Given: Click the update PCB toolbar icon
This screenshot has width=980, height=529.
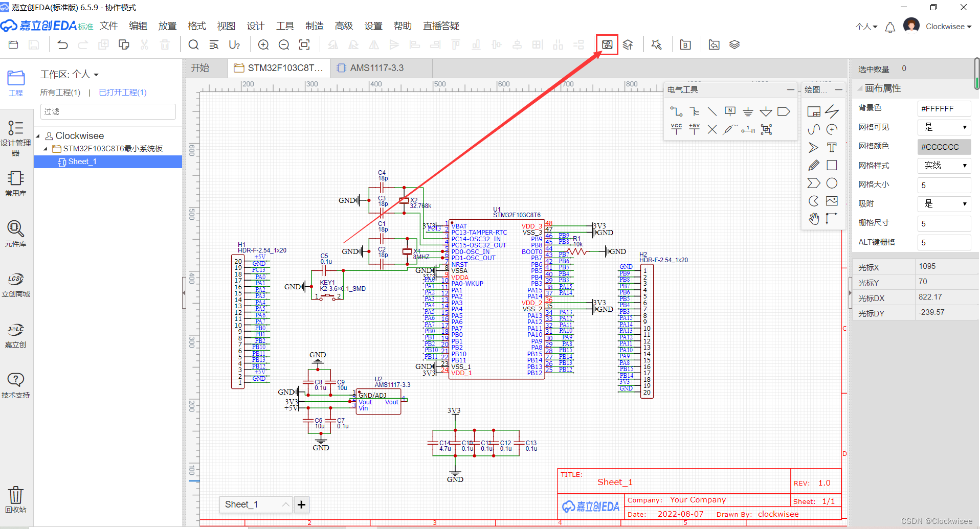Looking at the screenshot, I should 628,45.
